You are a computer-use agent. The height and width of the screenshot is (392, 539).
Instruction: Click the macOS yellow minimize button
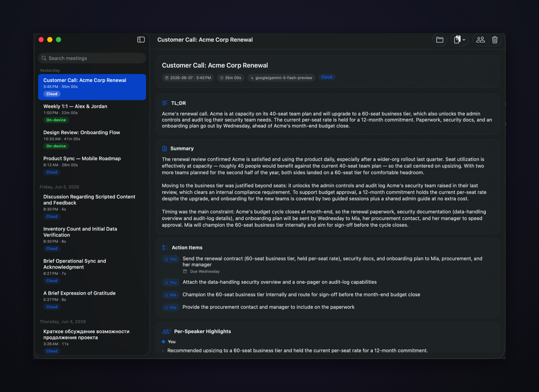coord(50,40)
